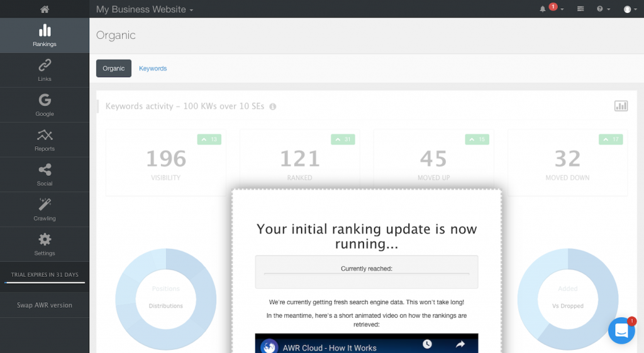Click the Currently reached progress bar
This screenshot has width=644, height=353.
[x=367, y=273]
